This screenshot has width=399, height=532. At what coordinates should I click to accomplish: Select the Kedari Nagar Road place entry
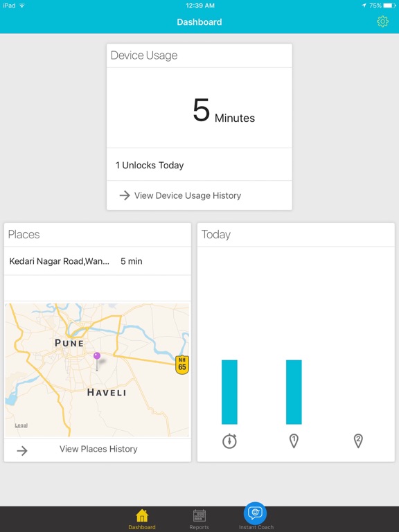[98, 261]
